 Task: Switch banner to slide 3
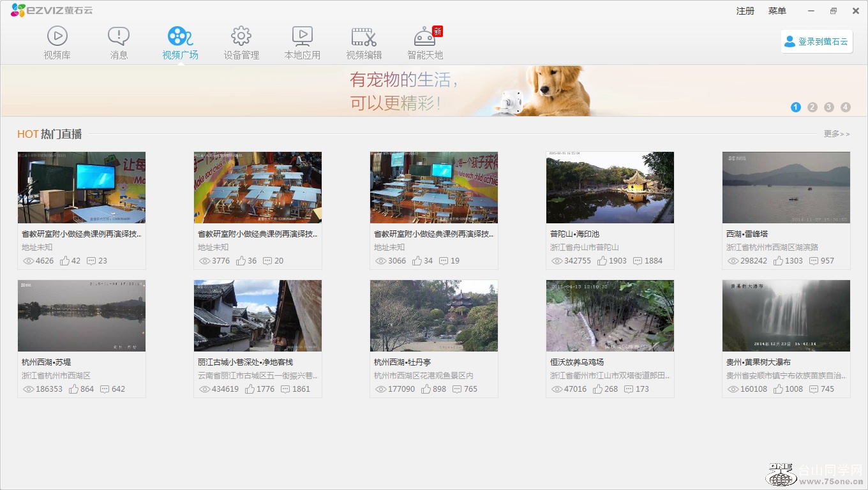coord(829,107)
